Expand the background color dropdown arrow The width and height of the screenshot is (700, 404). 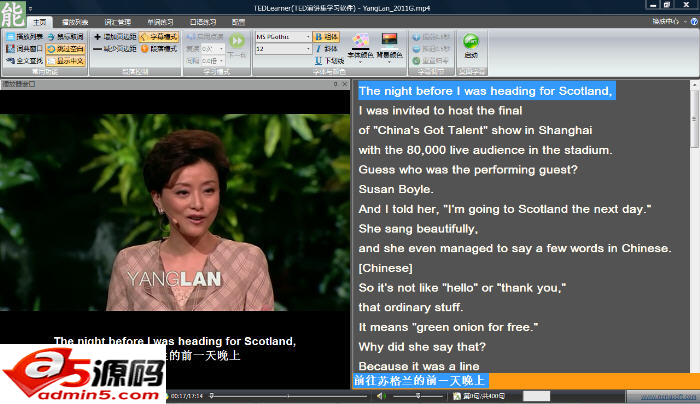click(x=389, y=62)
